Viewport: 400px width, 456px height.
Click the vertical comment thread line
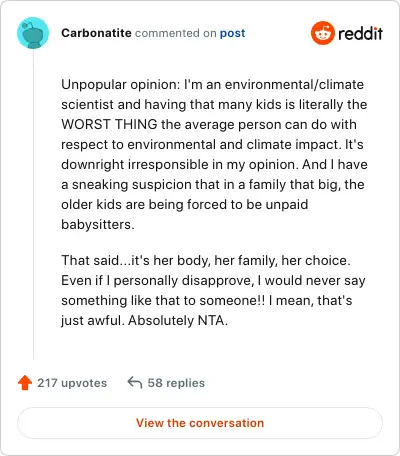tap(33, 204)
